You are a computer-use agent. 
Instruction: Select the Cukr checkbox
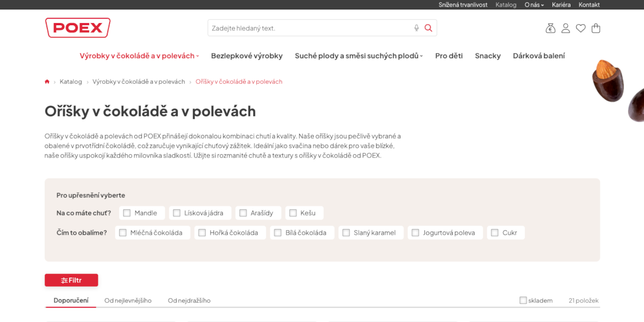coord(495,233)
